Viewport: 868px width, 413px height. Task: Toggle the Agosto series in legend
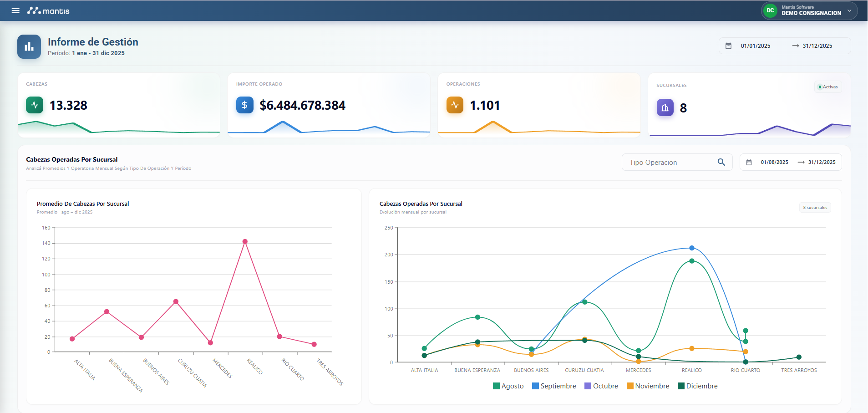point(508,386)
